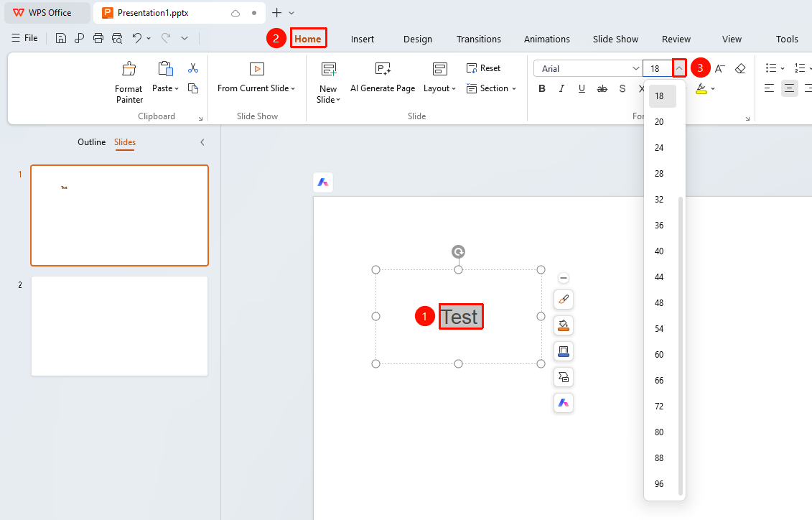Choose font size 72 from the list

point(659,406)
